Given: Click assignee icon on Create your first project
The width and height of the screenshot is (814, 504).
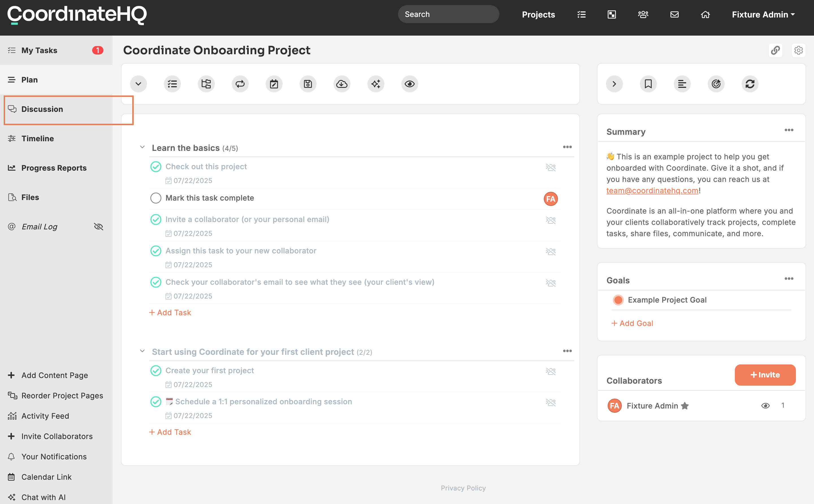Looking at the screenshot, I should 551,371.
